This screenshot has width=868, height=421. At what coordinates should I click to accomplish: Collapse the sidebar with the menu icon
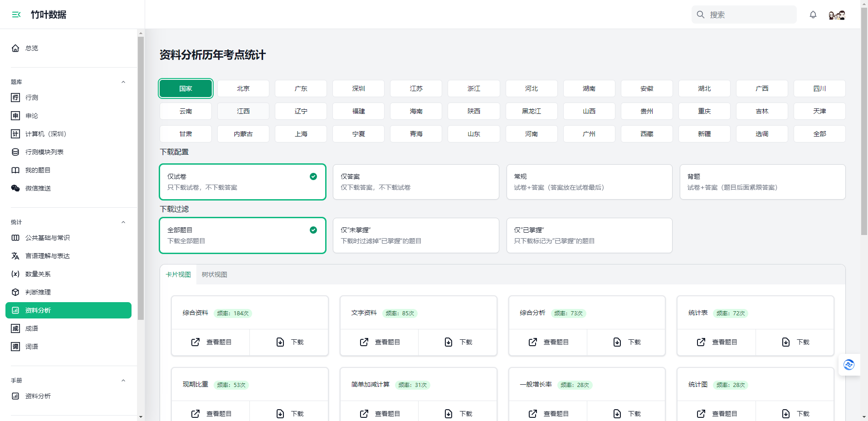pos(16,15)
